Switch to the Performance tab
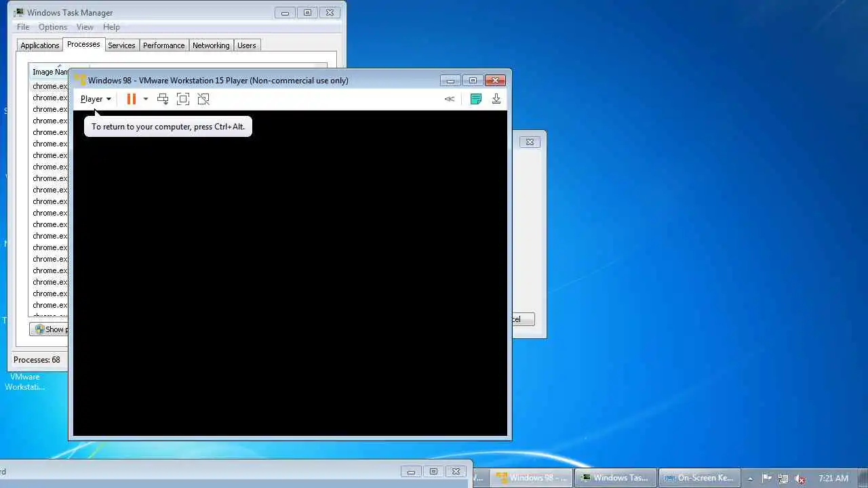This screenshot has width=868, height=488. tap(163, 45)
